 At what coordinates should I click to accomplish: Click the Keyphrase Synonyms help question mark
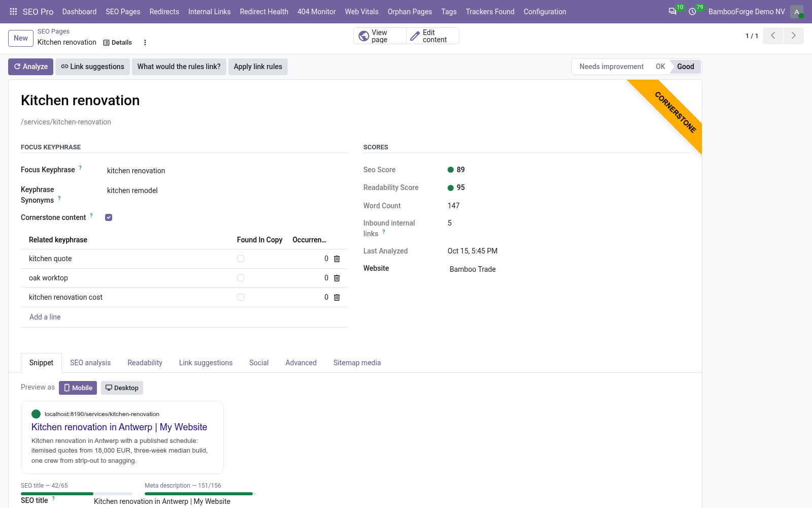pyautogui.click(x=59, y=198)
